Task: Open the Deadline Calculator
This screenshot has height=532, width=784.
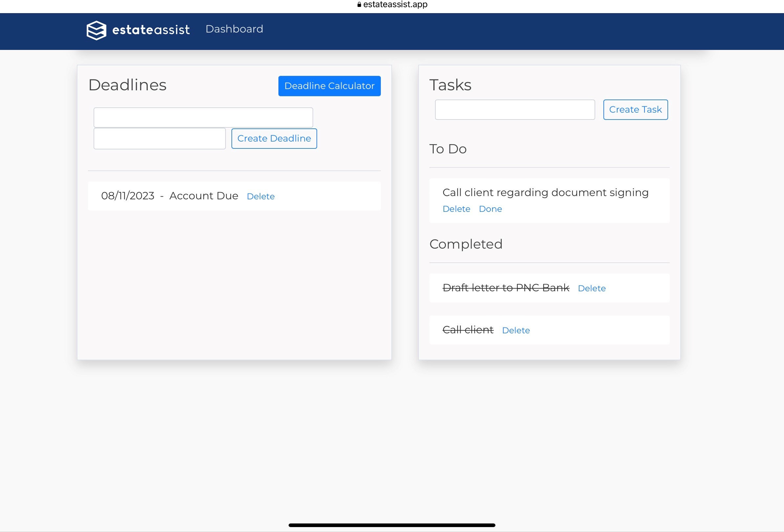Action: (x=329, y=86)
